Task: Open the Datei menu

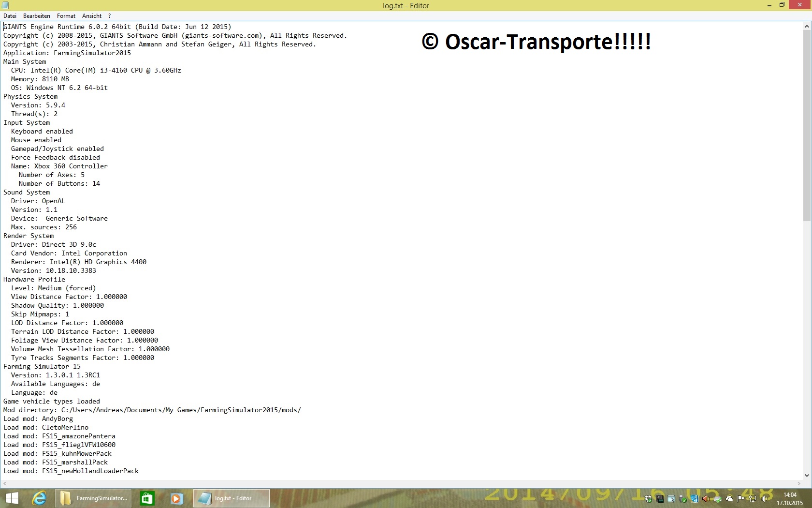Action: click(10, 16)
